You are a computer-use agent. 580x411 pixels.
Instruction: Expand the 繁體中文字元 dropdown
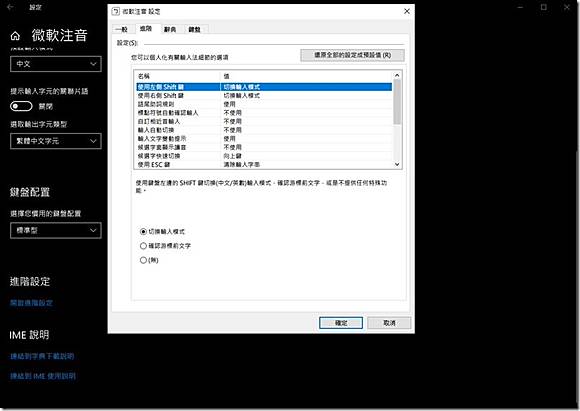pos(56,141)
